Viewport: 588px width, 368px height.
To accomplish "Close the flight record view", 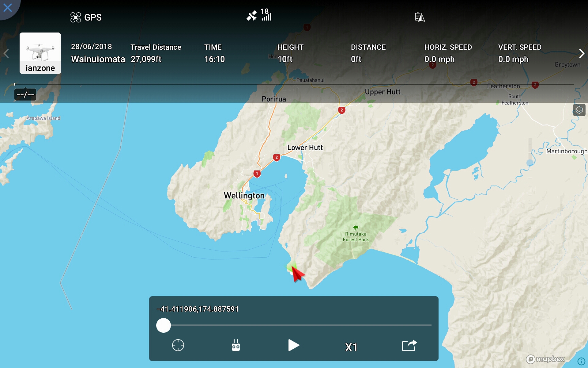I will (7, 7).
